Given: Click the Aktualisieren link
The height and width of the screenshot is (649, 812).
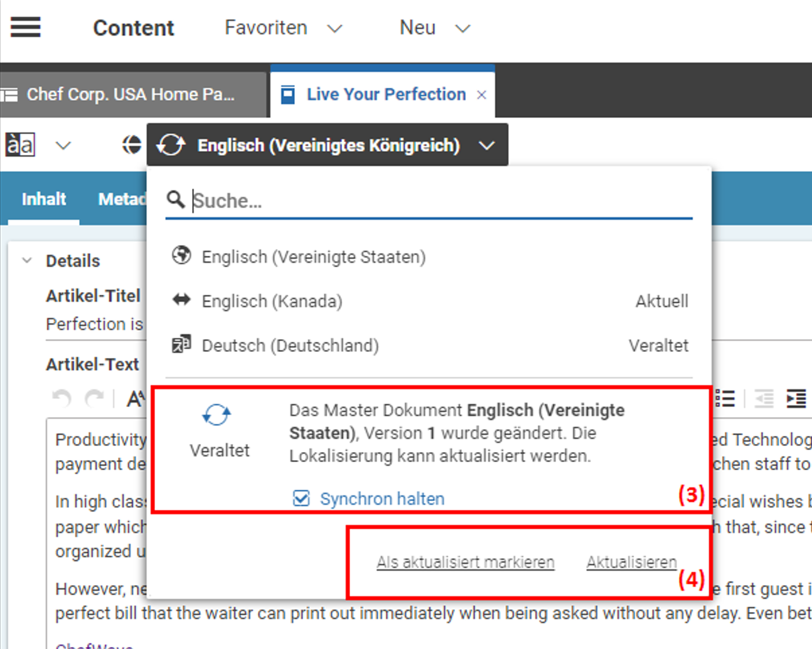Looking at the screenshot, I should point(631,562).
